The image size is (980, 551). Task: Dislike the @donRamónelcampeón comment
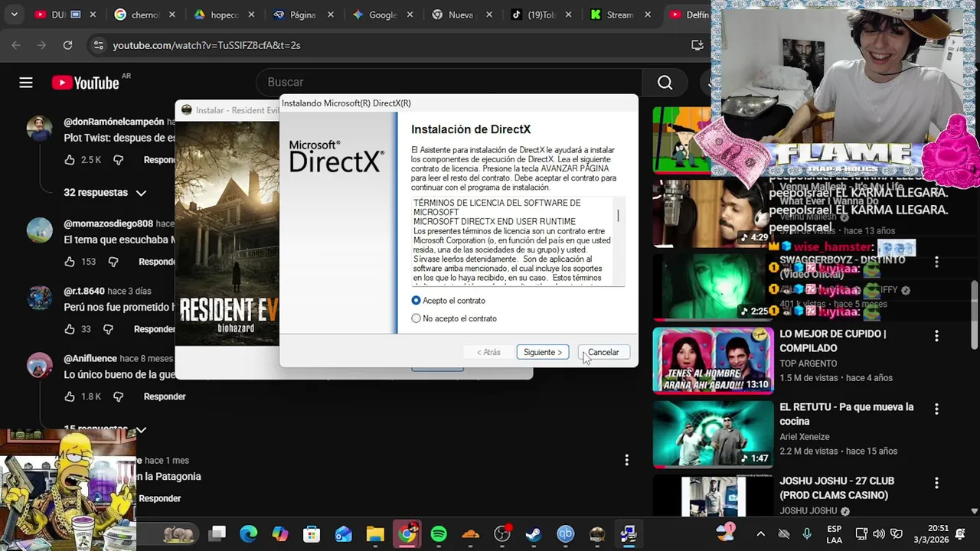coord(118,160)
